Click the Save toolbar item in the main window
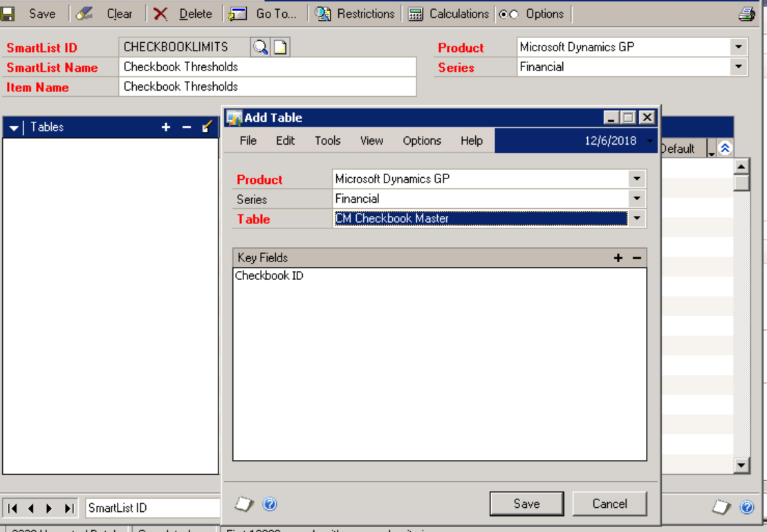767x532 pixels. coord(28,14)
